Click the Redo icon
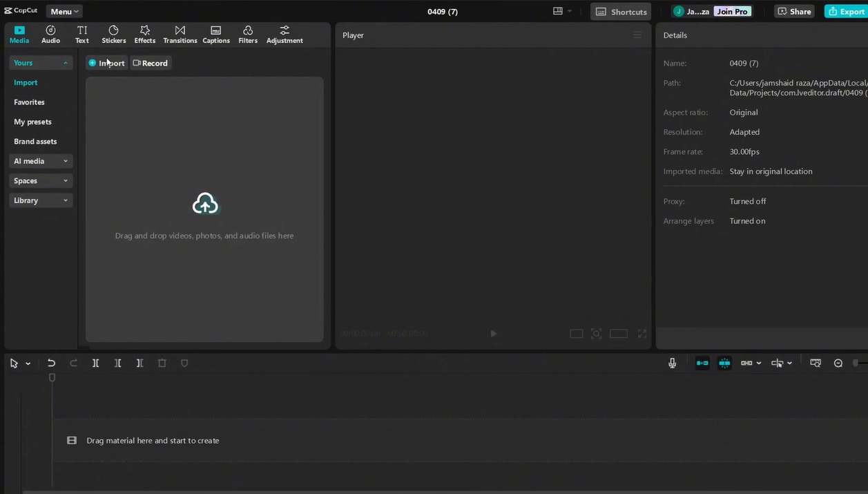868x494 pixels. 73,363
